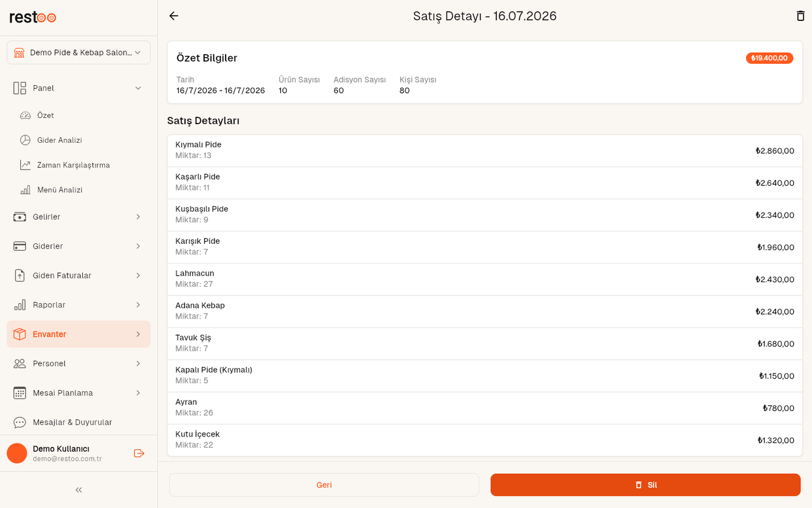The image size is (812, 508).
Task: Click the Mesai Planlama calendar icon
Action: (x=20, y=393)
